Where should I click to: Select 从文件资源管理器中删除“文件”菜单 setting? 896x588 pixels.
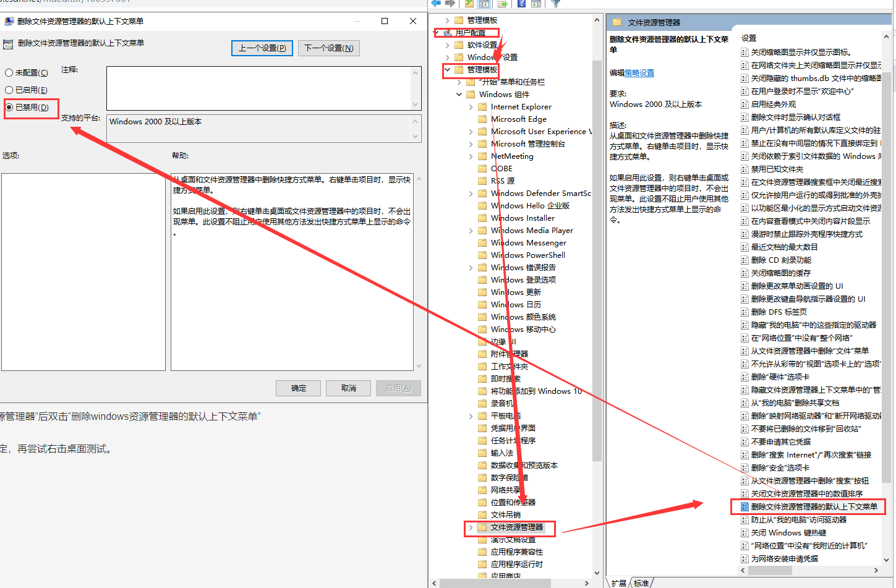pyautogui.click(x=810, y=351)
